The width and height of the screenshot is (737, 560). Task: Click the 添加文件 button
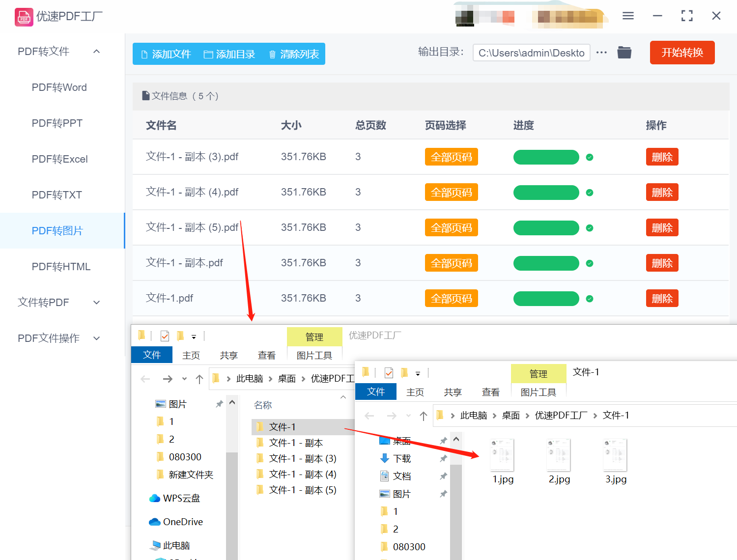tap(166, 54)
